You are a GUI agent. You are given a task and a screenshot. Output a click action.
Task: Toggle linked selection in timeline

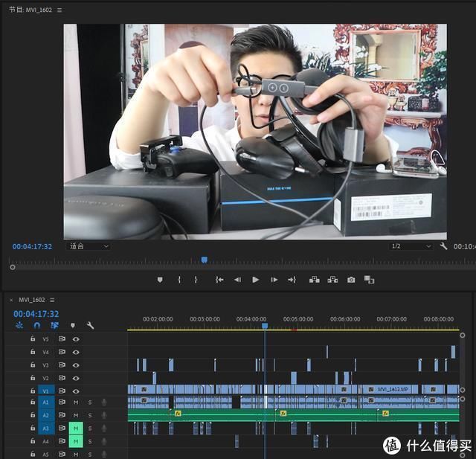55,325
